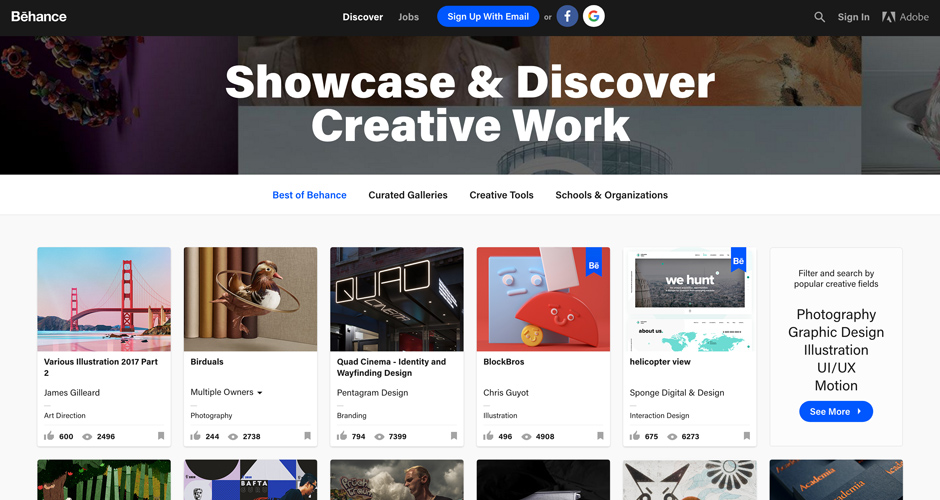Image resolution: width=940 pixels, height=500 pixels.
Task: Visit Sponge Digital & Design profile
Action: tap(677, 393)
